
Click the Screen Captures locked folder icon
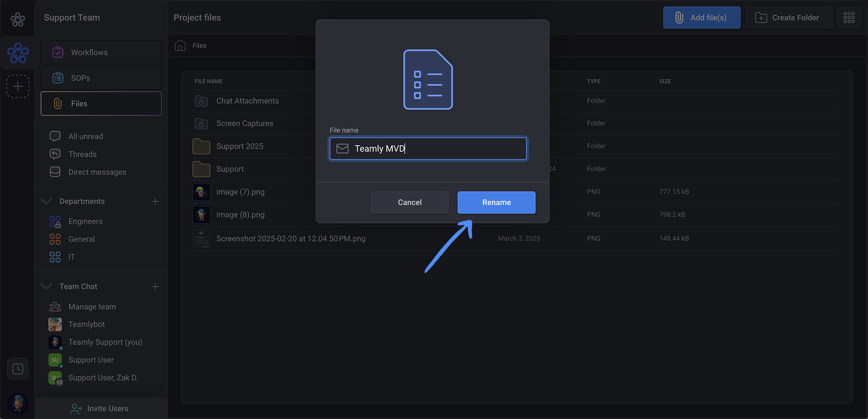[x=201, y=123]
